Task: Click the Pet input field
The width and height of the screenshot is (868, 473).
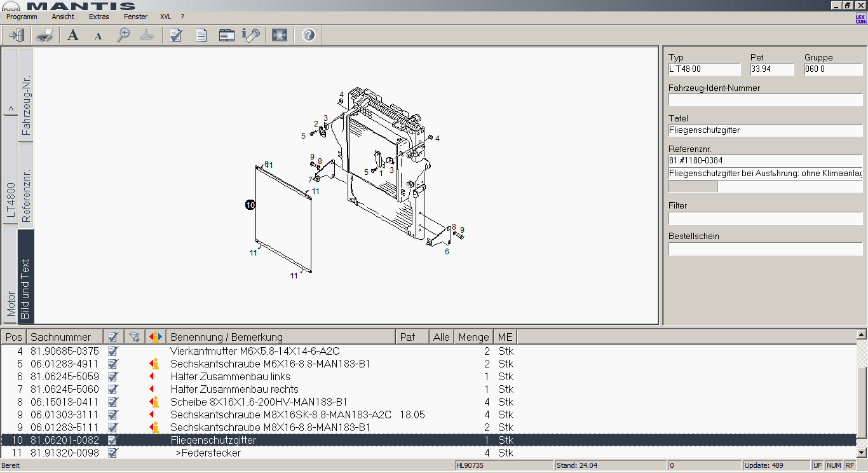Action: 772,69
